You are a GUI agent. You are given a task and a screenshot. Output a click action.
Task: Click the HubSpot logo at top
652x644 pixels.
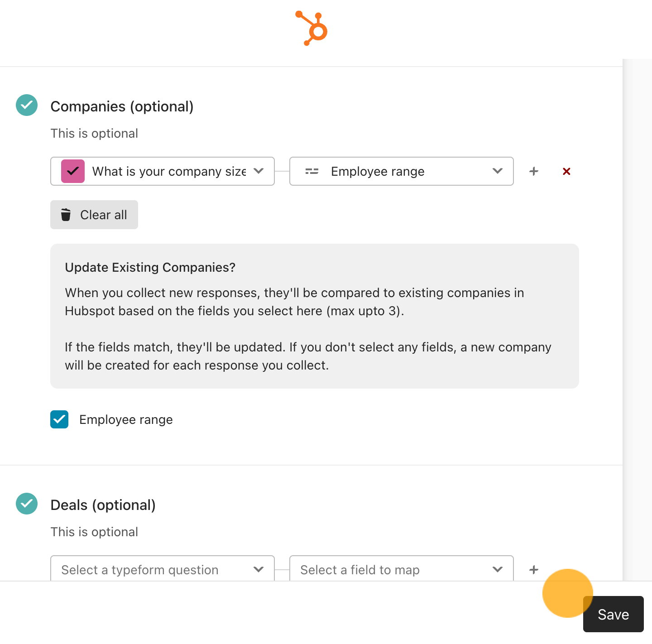[x=312, y=28]
